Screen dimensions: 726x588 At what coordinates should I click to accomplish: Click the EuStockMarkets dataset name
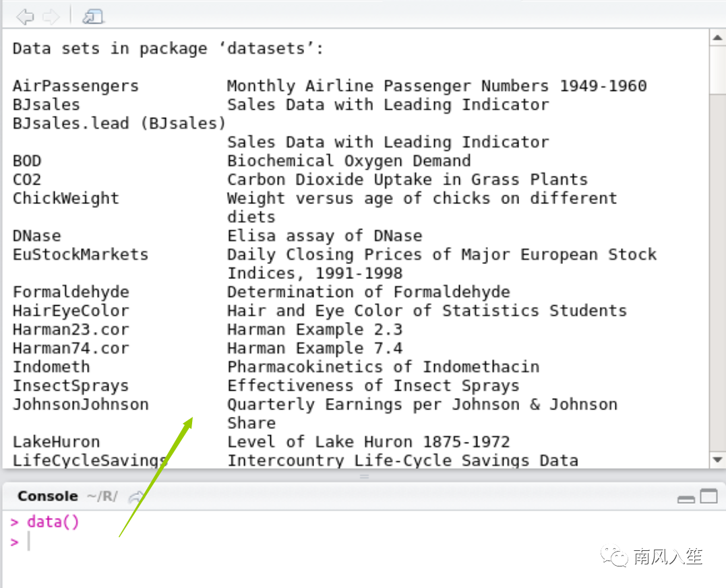(80, 255)
